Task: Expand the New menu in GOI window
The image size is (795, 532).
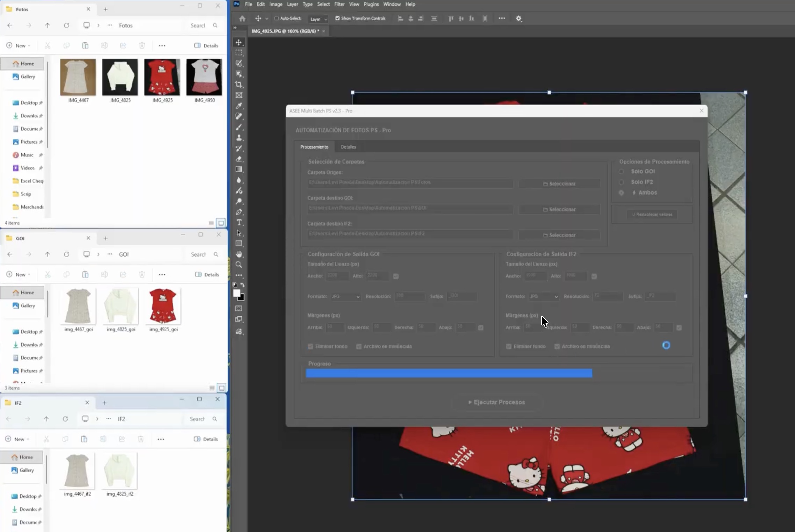Action: point(19,274)
